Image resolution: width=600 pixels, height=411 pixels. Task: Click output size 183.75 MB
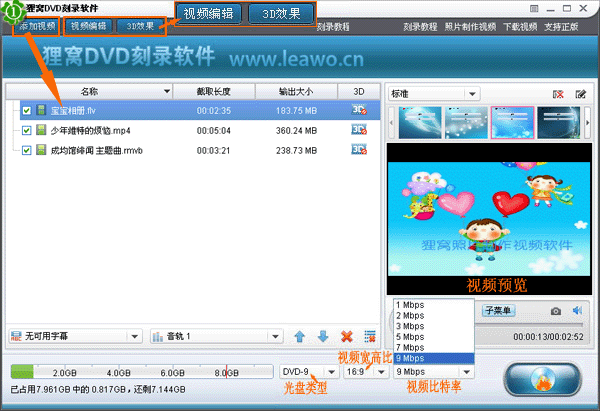tap(296, 111)
